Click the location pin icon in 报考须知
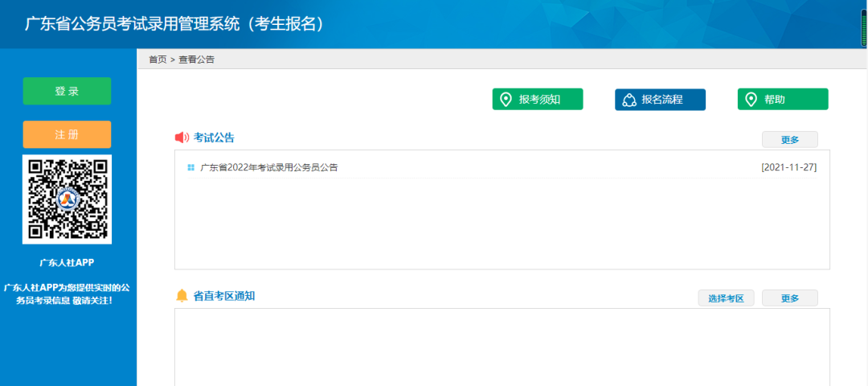Screen dimensions: 868x386 pos(506,100)
